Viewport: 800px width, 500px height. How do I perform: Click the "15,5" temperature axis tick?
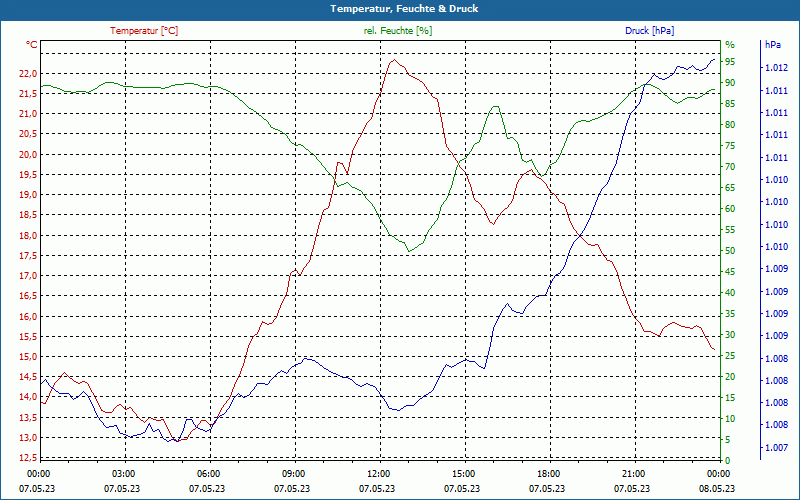point(28,337)
